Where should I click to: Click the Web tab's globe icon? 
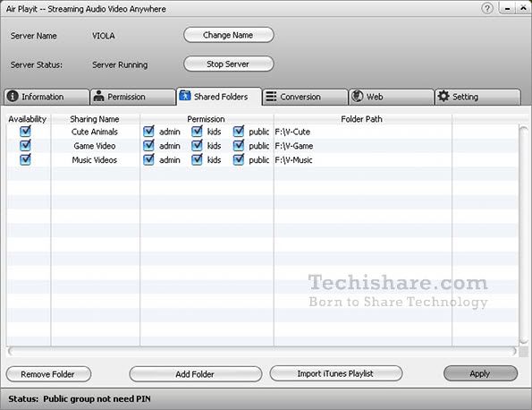pyautogui.click(x=358, y=96)
